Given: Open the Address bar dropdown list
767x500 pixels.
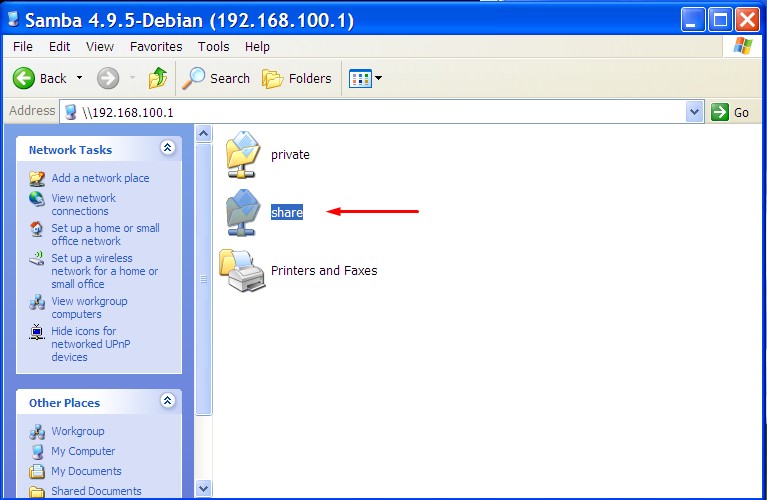Looking at the screenshot, I should (x=695, y=112).
